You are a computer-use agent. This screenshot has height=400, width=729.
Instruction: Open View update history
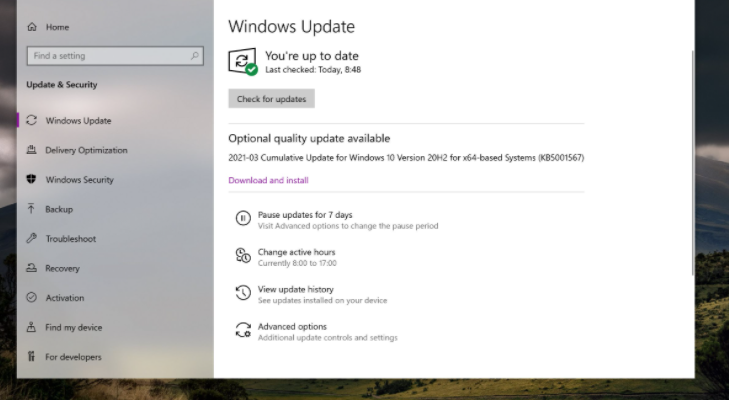pos(296,289)
